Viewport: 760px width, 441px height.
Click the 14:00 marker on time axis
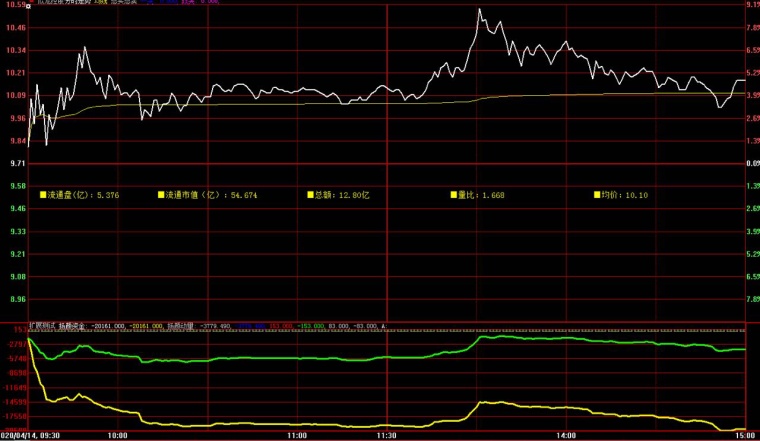tap(567, 436)
